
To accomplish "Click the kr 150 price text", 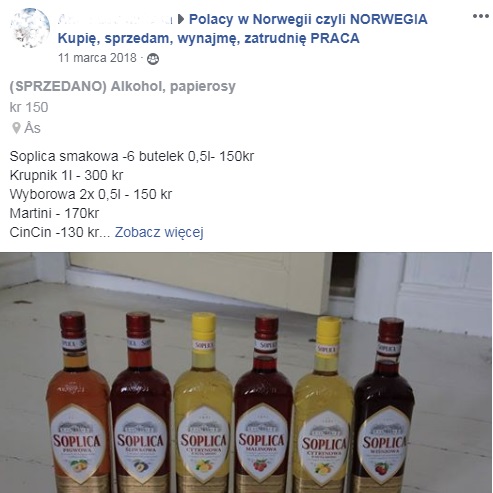I will [x=29, y=107].
